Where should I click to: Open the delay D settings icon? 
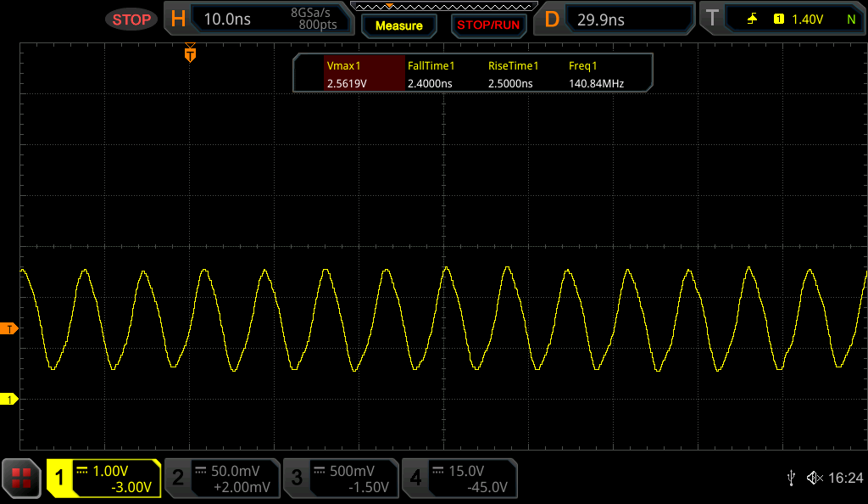click(x=552, y=20)
